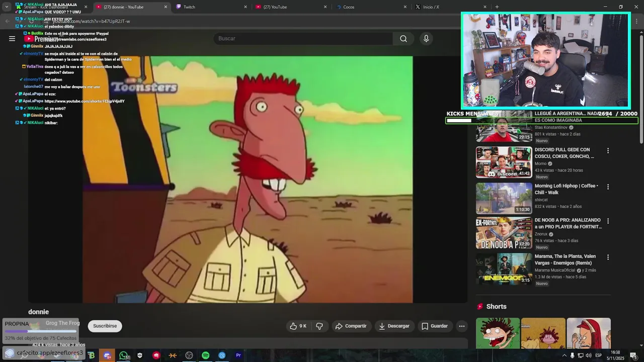
Task: Open the orange-highlighted 9+ taskbar app
Action: pyautogui.click(x=107, y=355)
